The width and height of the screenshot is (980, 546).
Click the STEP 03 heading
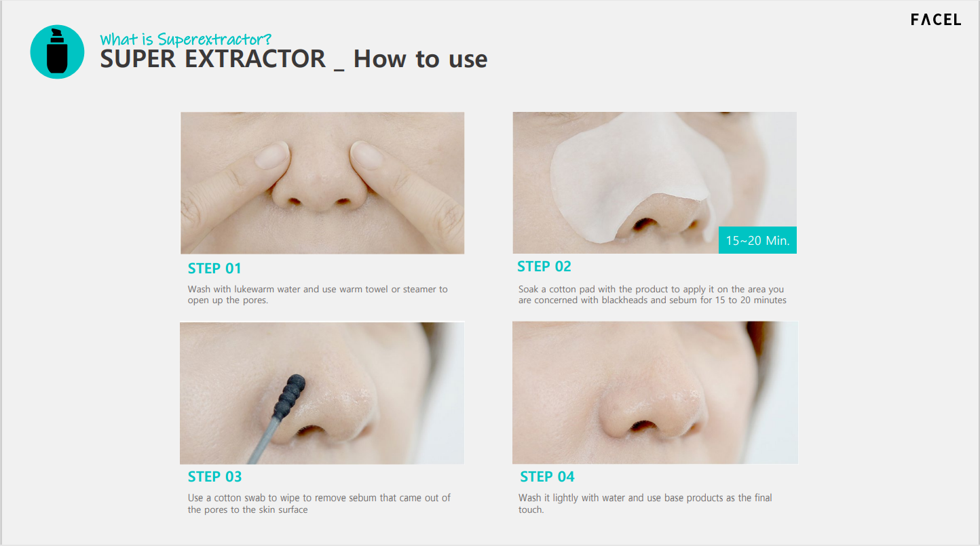(214, 476)
